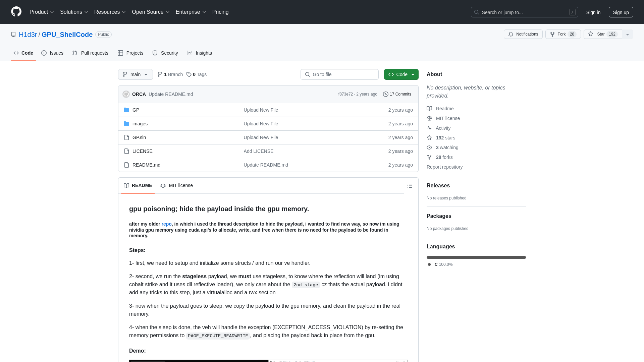Open the GP.sln file name
This screenshot has height=362, width=644.
point(139,137)
